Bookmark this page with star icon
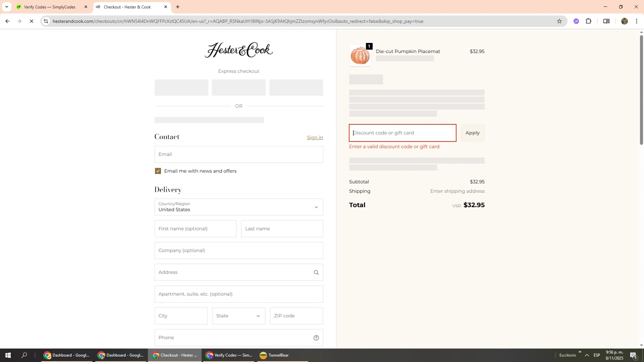 pyautogui.click(x=559, y=21)
